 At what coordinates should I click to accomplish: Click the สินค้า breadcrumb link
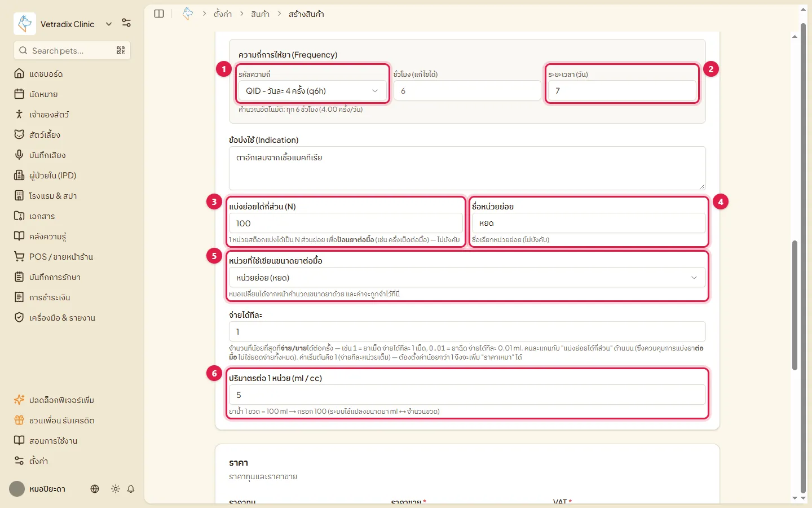(261, 14)
